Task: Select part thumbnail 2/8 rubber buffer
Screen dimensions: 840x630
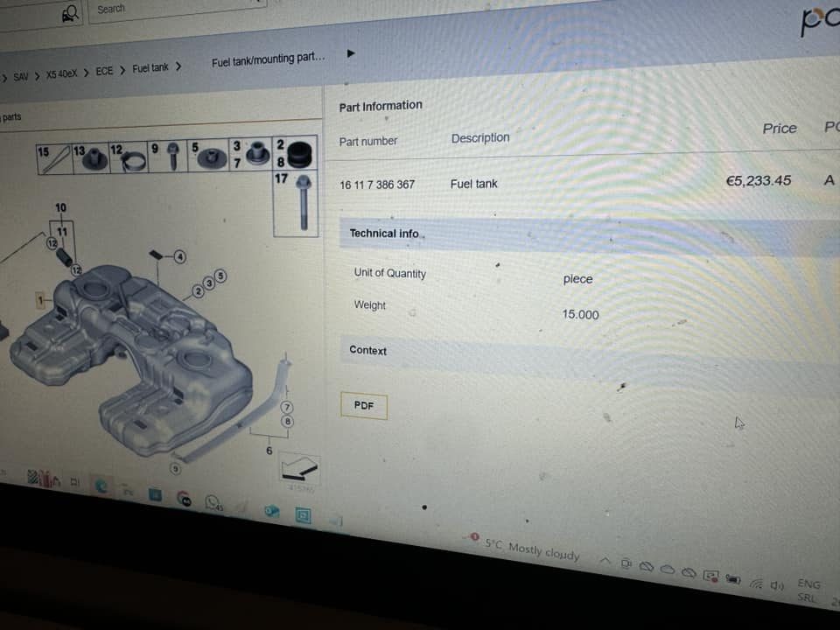Action: (295, 152)
